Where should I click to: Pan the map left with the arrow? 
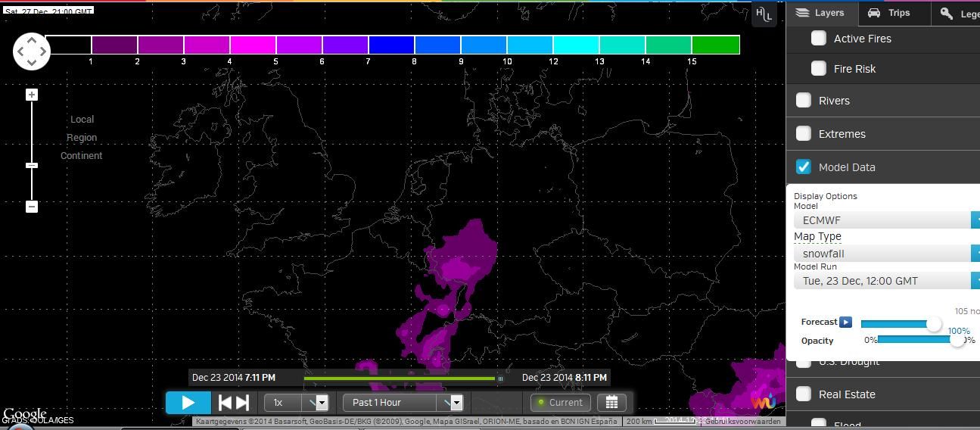[20, 51]
